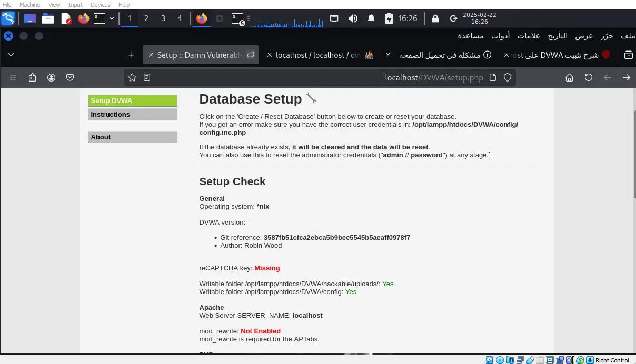636x364 pixels.
Task: Click the address bar showing localhost/DVWA/setup.php
Action: coord(320,77)
